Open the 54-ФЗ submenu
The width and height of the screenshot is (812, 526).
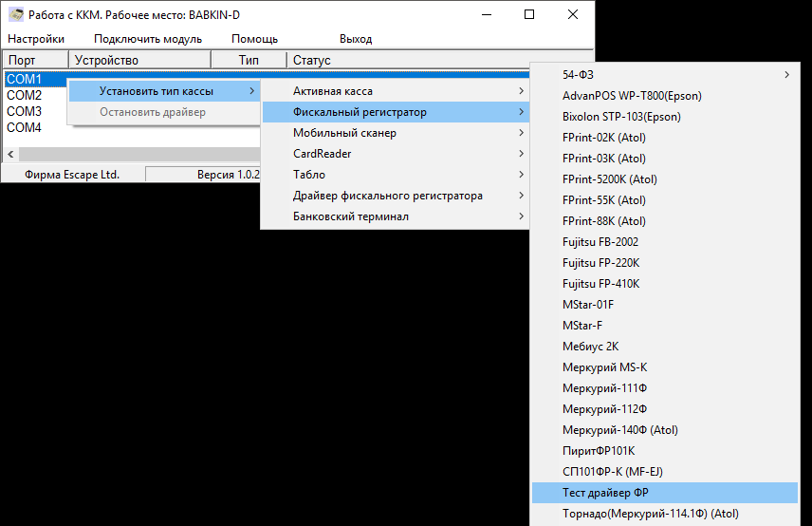pyautogui.click(x=665, y=75)
